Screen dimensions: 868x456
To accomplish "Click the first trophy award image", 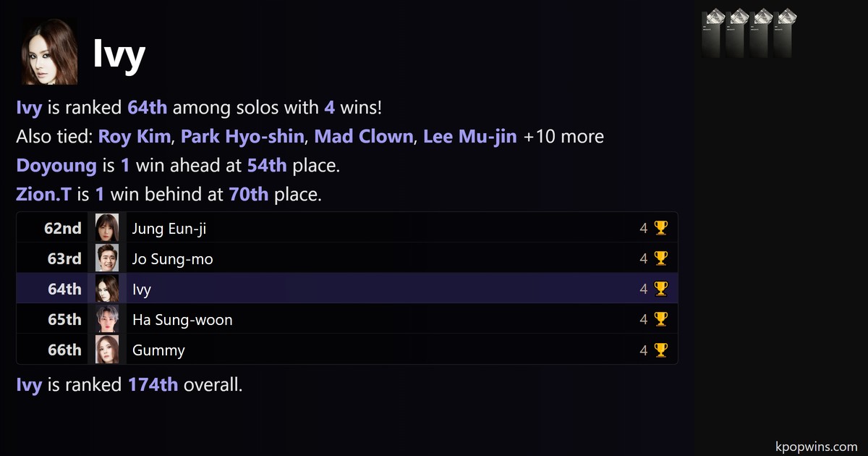I will click(713, 33).
